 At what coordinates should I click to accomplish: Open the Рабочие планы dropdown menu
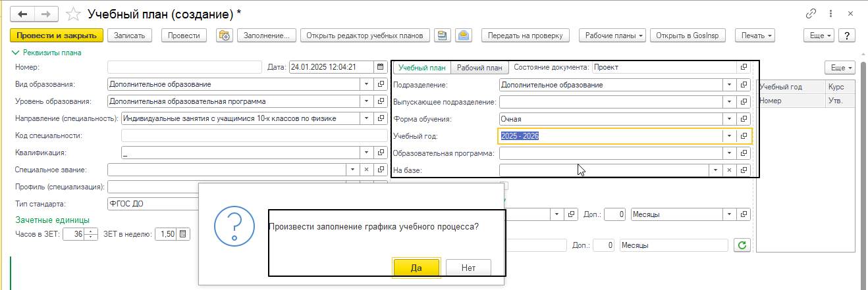[612, 36]
